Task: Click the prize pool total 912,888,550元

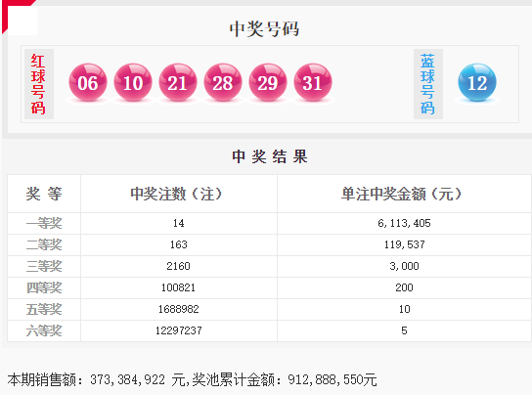Action: (x=332, y=379)
